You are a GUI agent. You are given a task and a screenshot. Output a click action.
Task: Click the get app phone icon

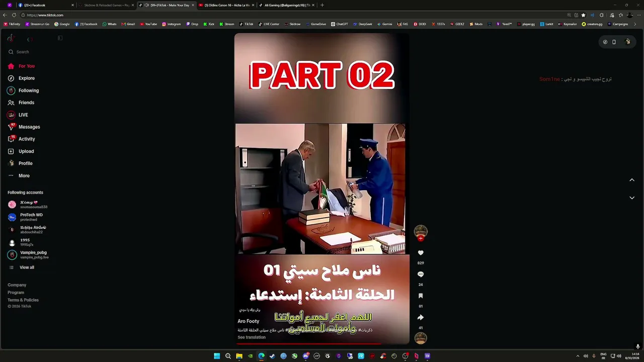614,42
